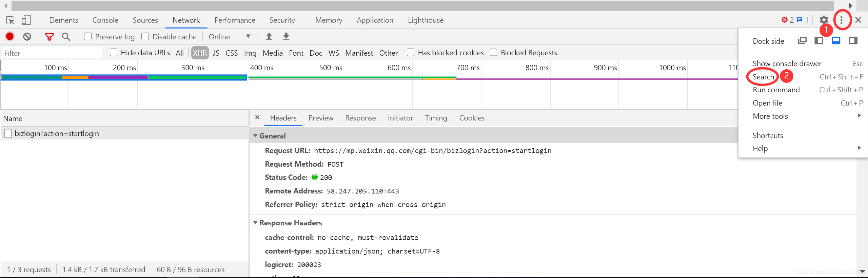
Task: Open the Online throttling dropdown
Action: pyautogui.click(x=230, y=37)
